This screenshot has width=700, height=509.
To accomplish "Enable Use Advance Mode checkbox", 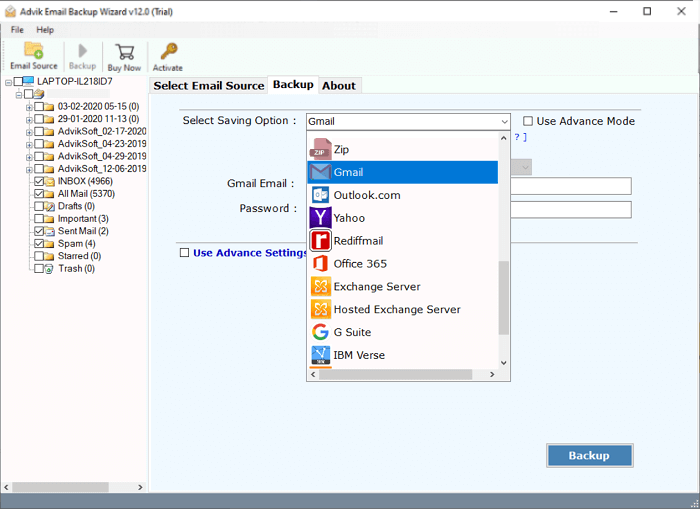I will [528, 121].
